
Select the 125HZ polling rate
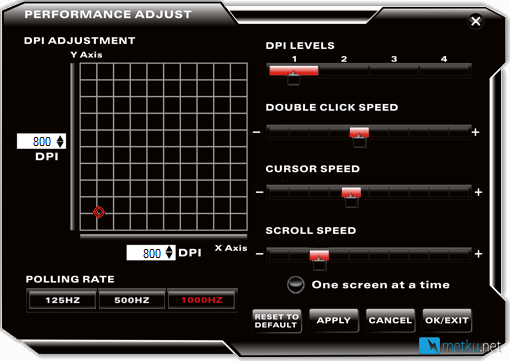[62, 300]
